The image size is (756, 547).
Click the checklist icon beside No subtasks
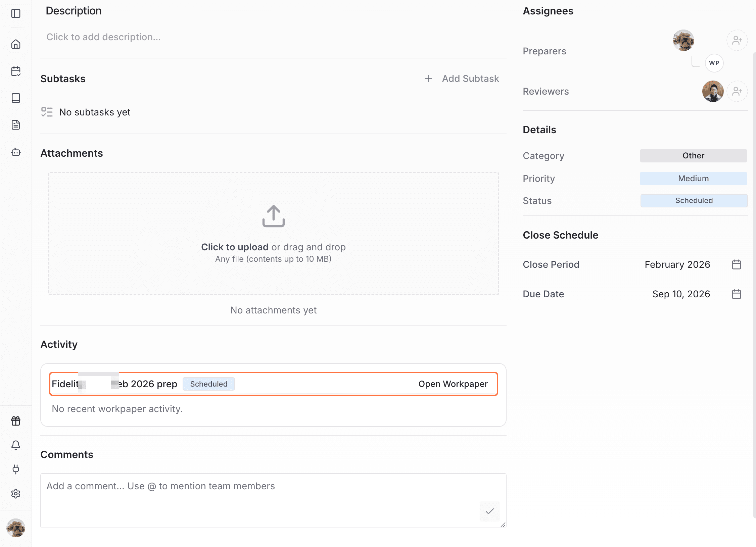[47, 112]
